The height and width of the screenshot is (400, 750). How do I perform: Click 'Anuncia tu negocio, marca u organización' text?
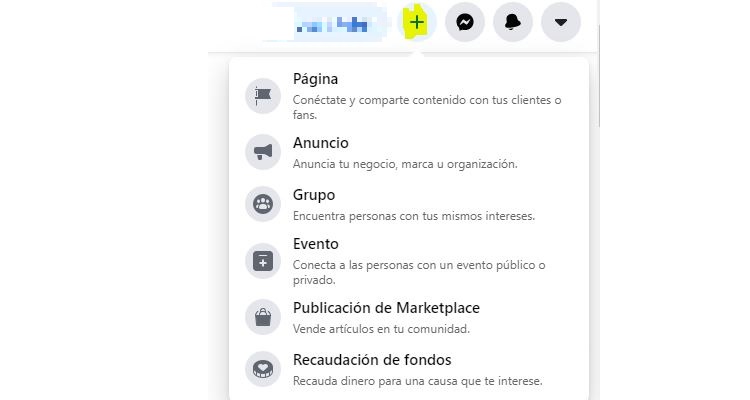[x=405, y=164]
